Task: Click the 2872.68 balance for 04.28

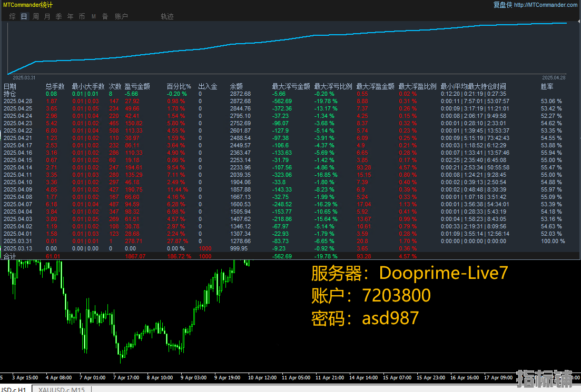Action: click(240, 101)
